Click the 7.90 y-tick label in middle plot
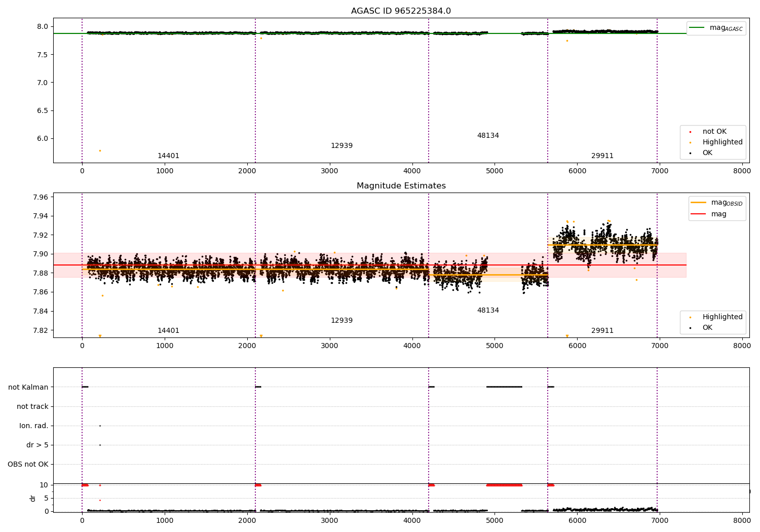This screenshot has height=532, width=760. [x=40, y=254]
